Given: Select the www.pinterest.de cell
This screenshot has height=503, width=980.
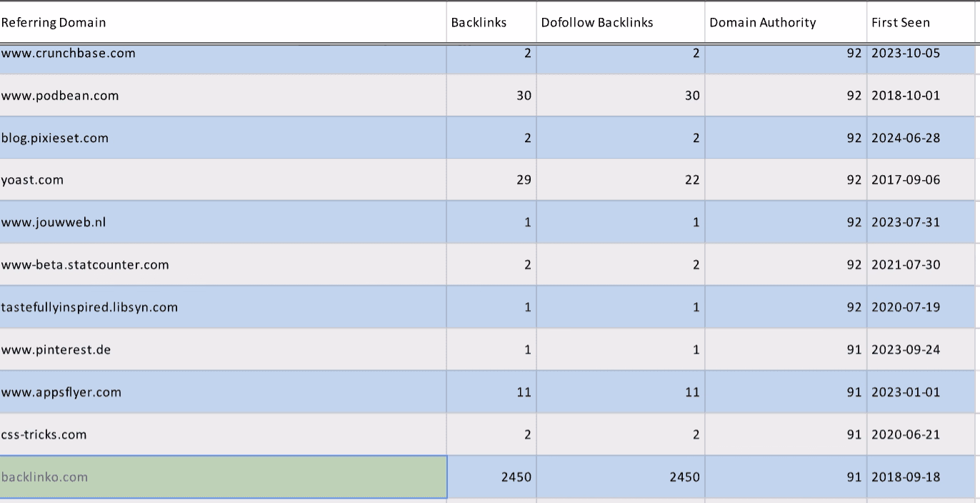Looking at the screenshot, I should click(x=223, y=349).
